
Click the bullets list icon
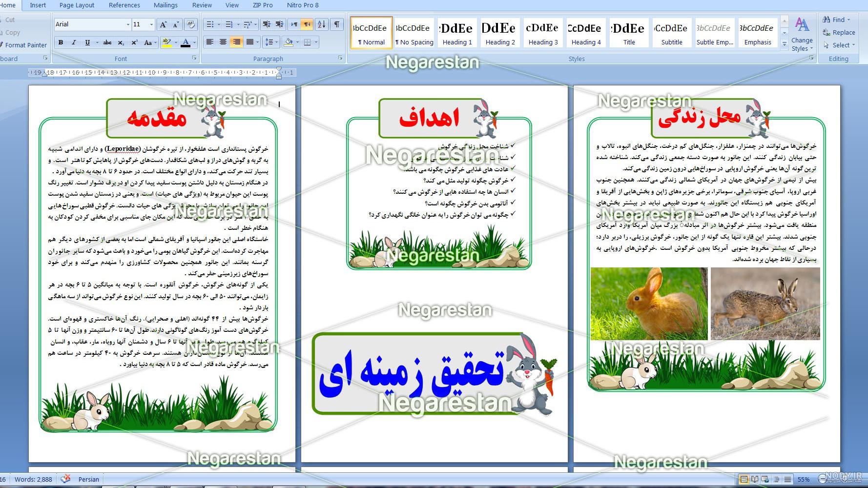pos(210,24)
